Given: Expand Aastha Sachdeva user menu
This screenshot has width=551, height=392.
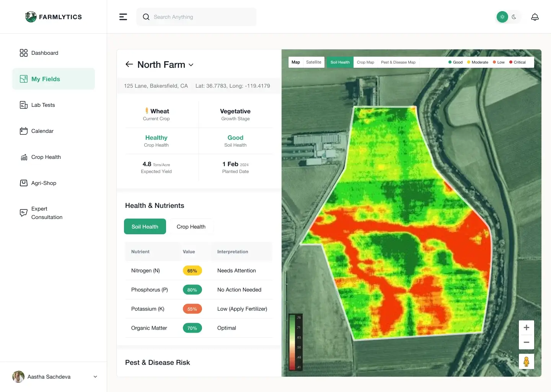Looking at the screenshot, I should tap(95, 377).
